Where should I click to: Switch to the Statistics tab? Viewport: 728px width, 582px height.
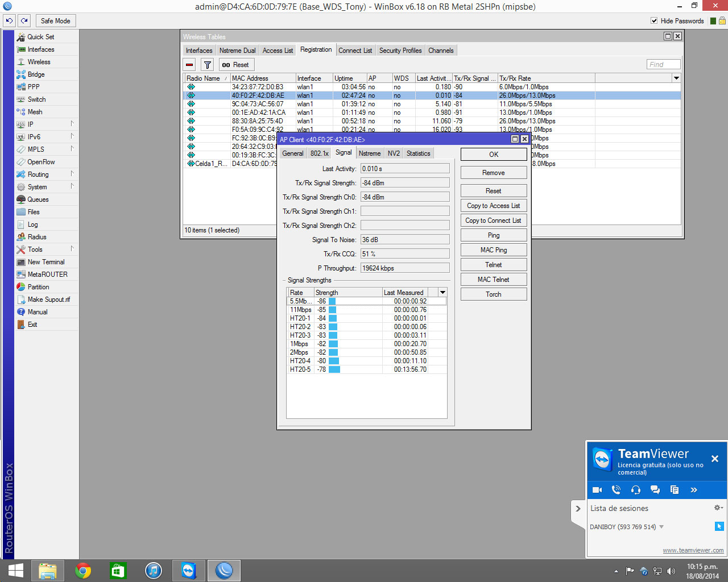pos(418,153)
